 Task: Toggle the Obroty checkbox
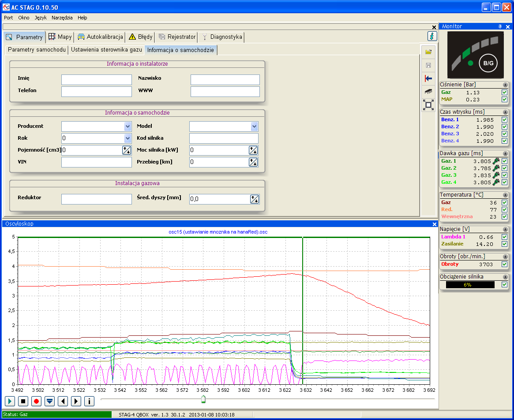[504, 264]
